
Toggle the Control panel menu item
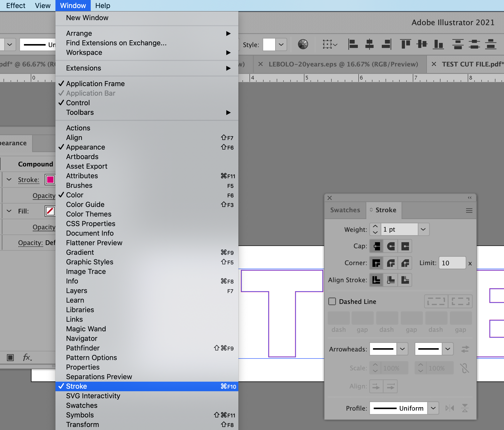pos(78,103)
